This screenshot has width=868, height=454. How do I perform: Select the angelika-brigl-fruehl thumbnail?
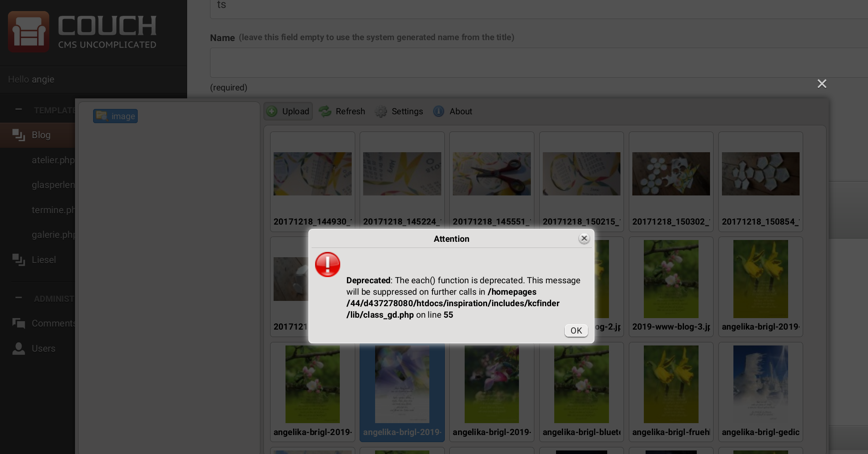pyautogui.click(x=671, y=392)
